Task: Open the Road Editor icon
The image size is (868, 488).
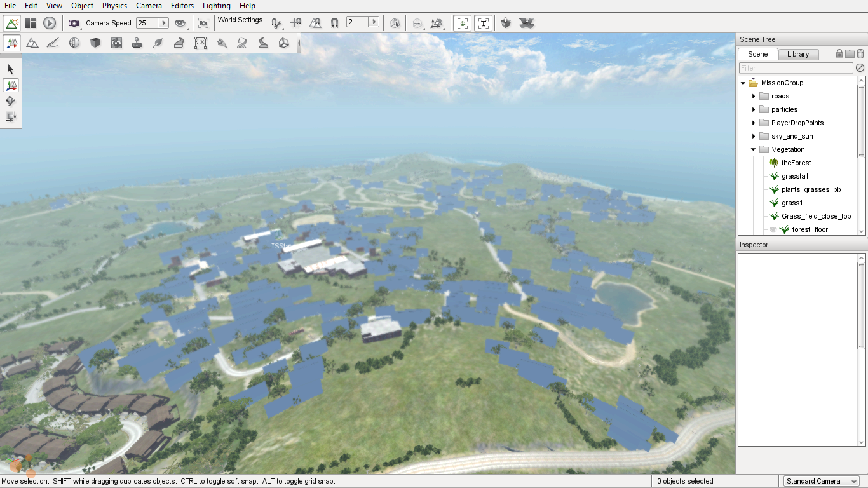Action: point(263,43)
